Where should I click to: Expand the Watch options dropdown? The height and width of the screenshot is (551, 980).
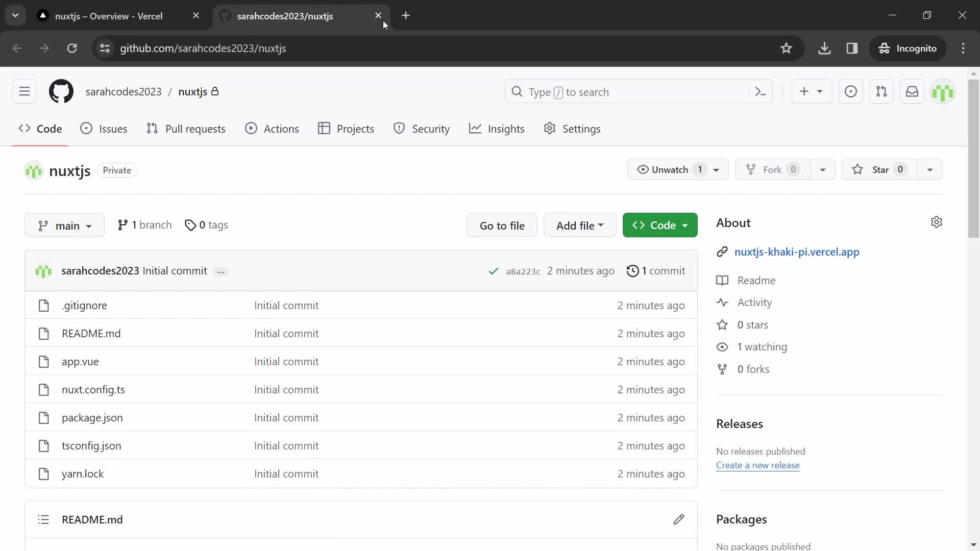tap(716, 169)
